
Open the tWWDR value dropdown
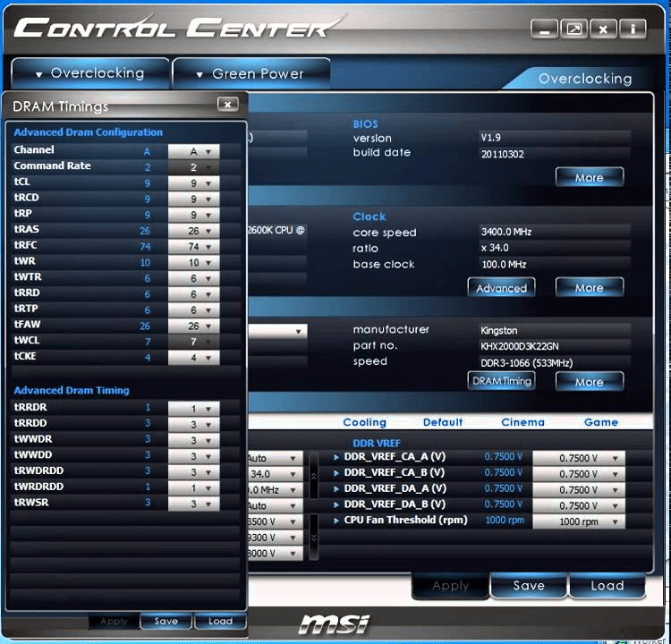pos(194,440)
